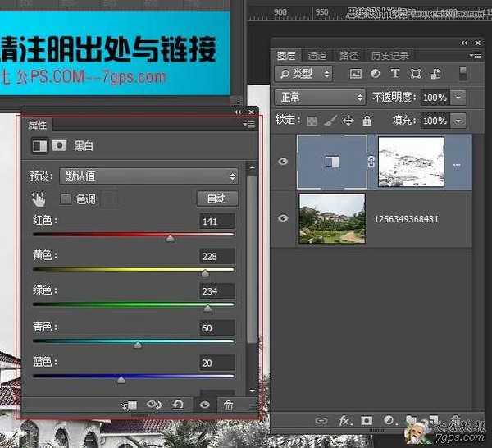Viewport: 492px width, 448px height.
Task: Clip adjustment to layer below icon
Action: (x=129, y=405)
